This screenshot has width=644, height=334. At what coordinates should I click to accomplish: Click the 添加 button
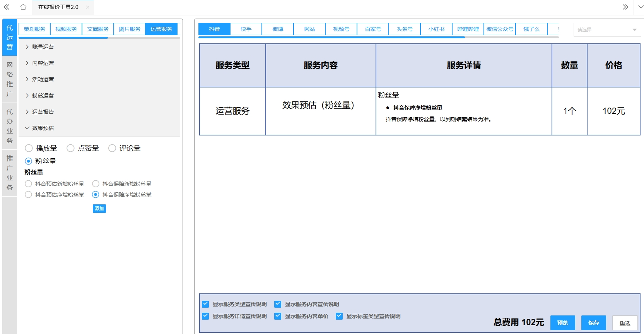(x=99, y=209)
